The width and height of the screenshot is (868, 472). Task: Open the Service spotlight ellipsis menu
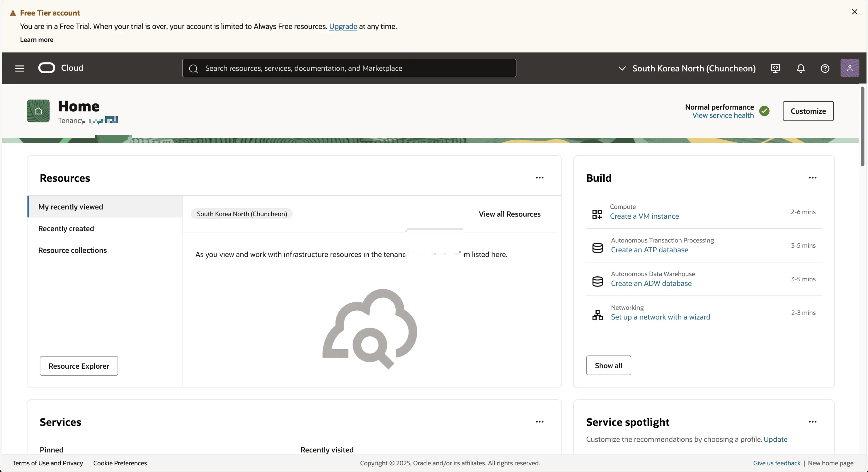[x=812, y=422]
